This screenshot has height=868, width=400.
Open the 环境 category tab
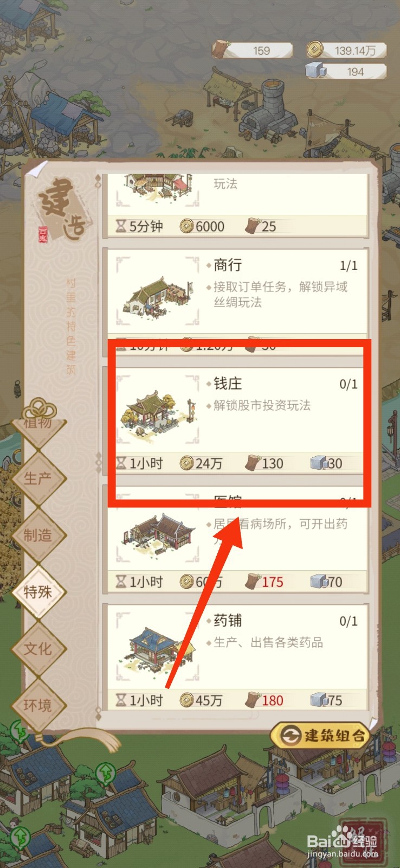click(37, 705)
